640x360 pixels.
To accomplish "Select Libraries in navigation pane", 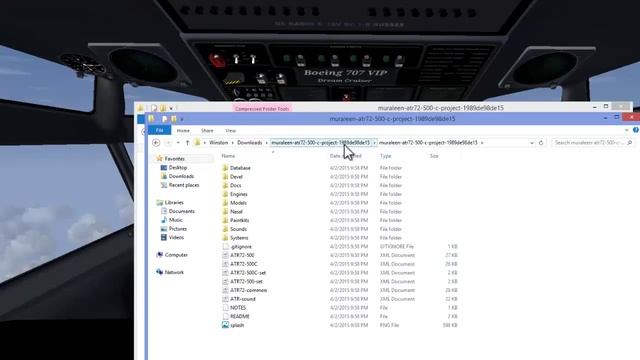I will (x=174, y=202).
